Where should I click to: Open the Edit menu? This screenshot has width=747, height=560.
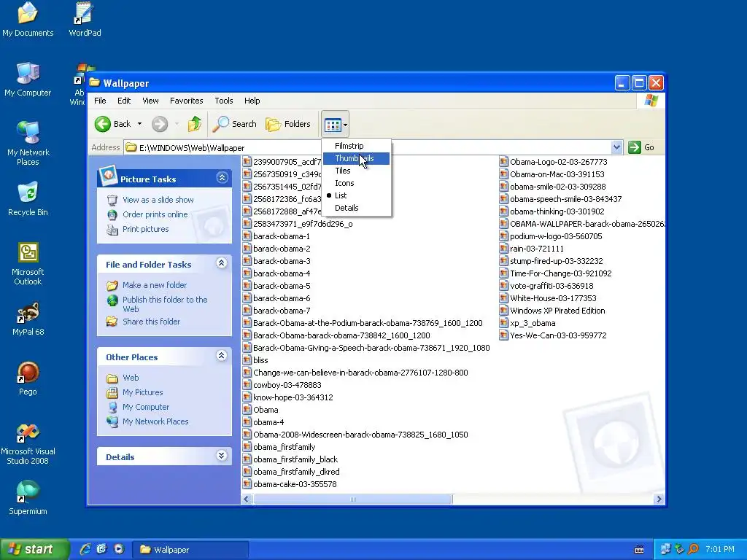124,101
